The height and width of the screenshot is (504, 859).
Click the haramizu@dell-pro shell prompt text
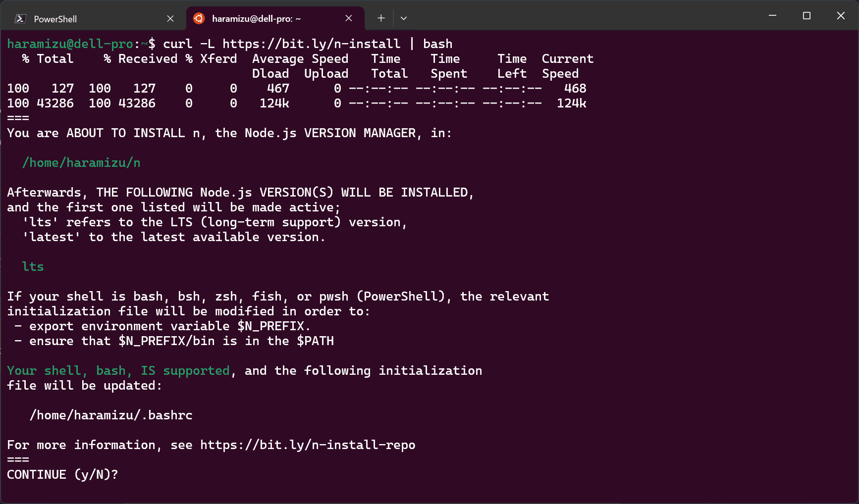point(70,44)
